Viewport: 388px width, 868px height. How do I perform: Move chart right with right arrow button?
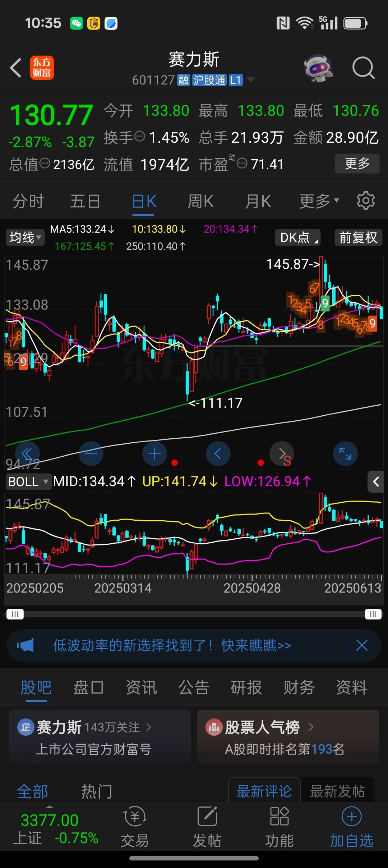tap(282, 454)
